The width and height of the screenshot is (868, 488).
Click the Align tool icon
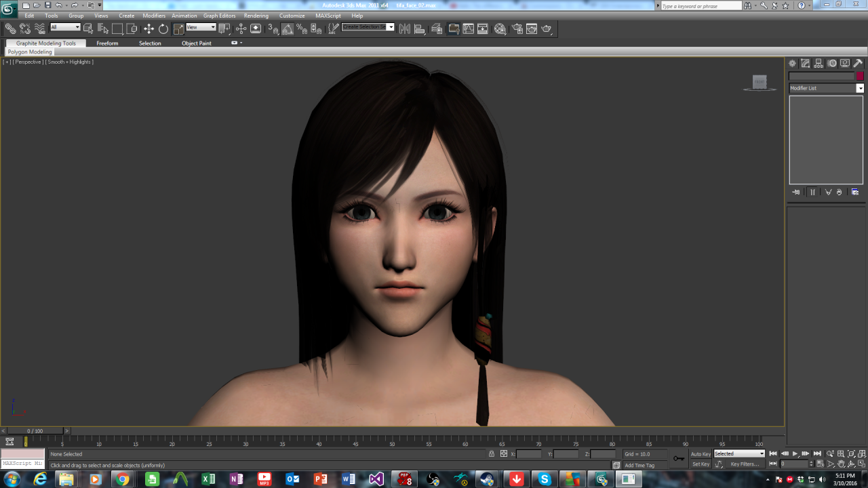(420, 28)
